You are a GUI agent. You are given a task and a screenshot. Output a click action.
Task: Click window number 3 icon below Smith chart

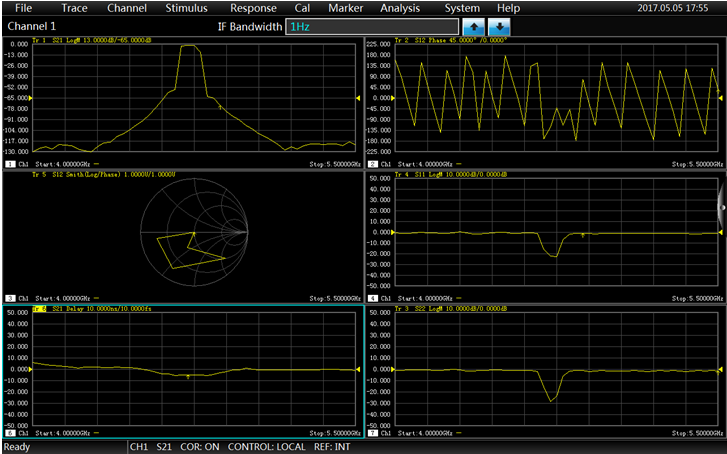coord(10,298)
